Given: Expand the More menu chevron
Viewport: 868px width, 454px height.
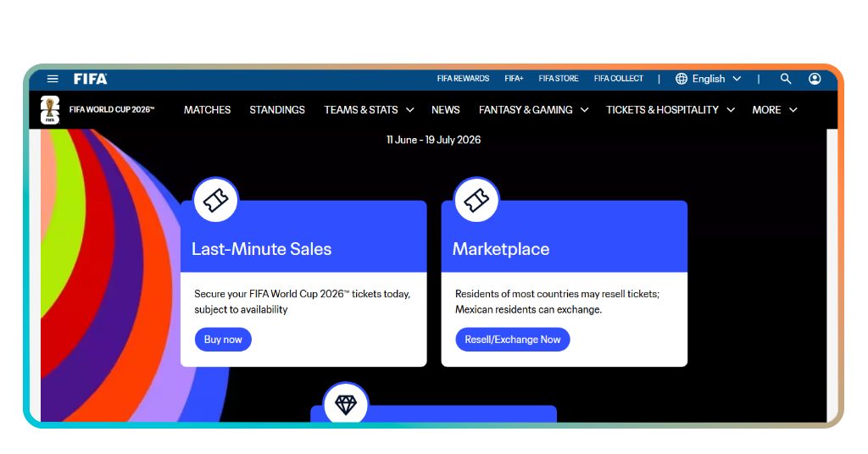Looking at the screenshot, I should pyautogui.click(x=793, y=110).
